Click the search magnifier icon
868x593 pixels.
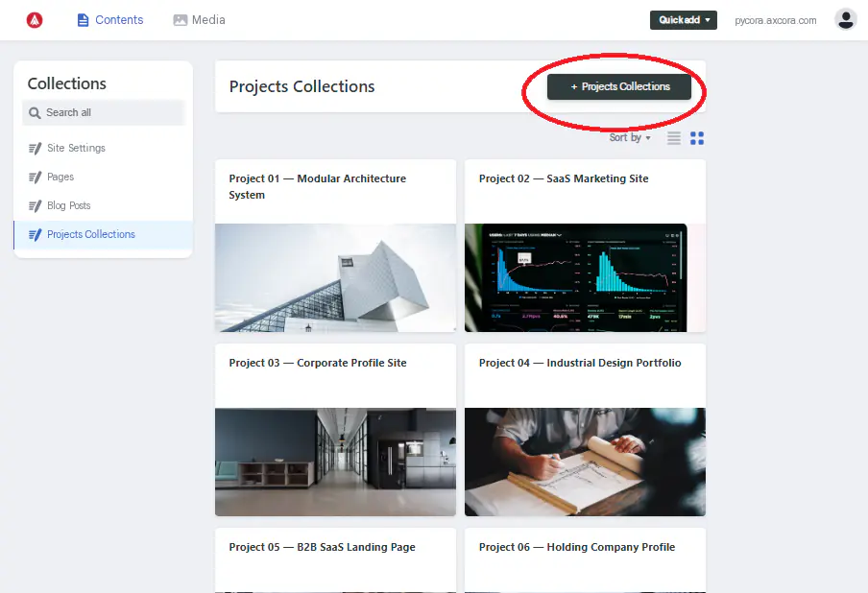(35, 113)
